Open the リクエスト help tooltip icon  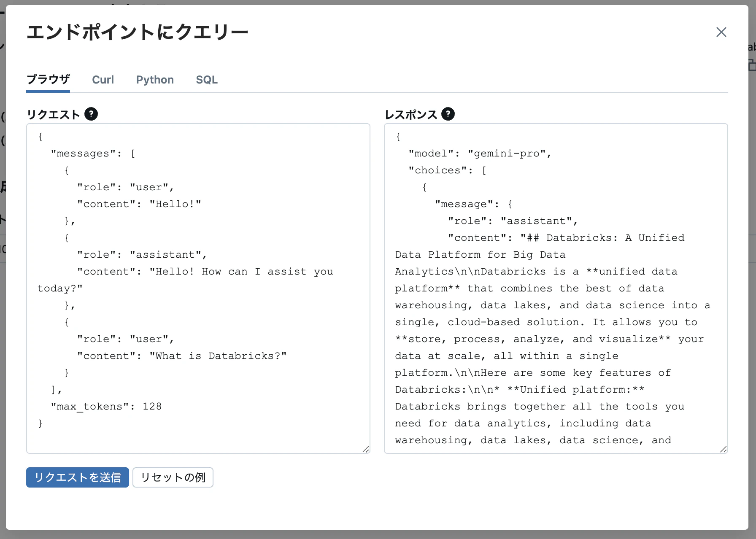[x=91, y=114]
